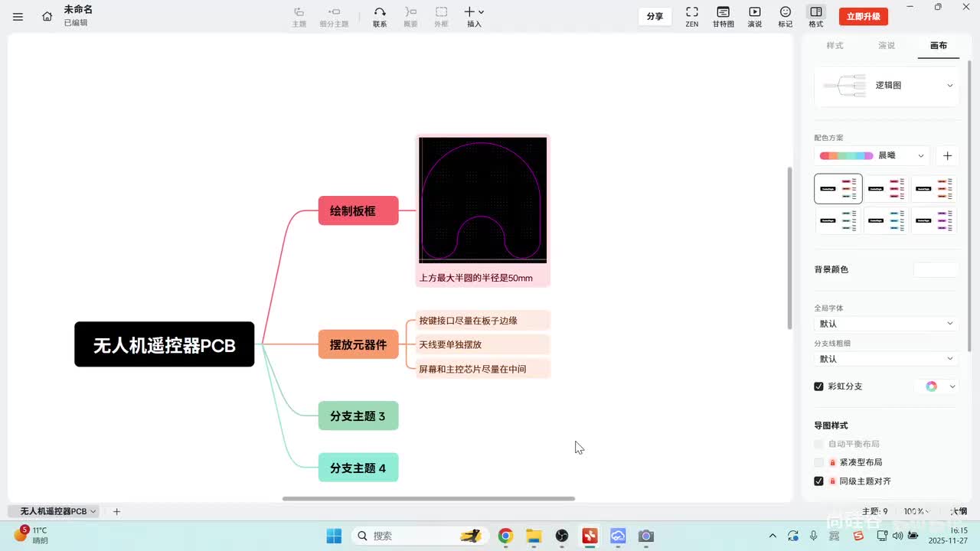Select the 分支主题 4 node

click(358, 467)
